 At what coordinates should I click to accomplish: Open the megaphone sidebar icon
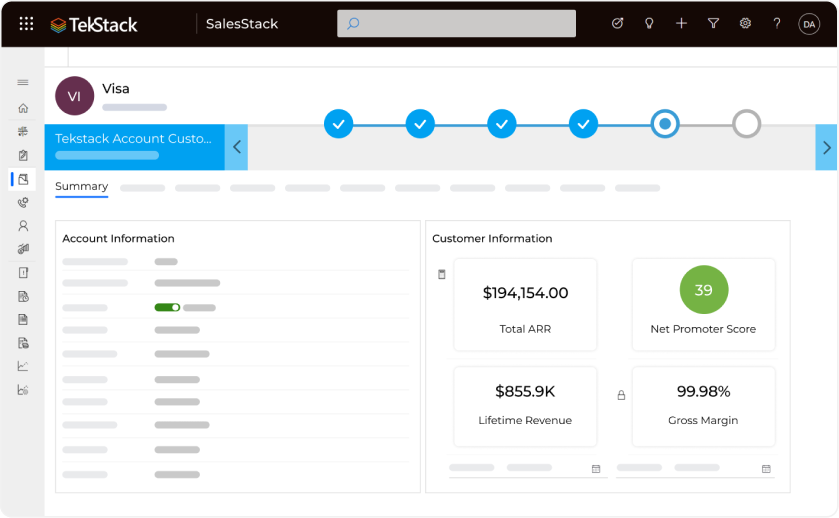[x=23, y=249]
